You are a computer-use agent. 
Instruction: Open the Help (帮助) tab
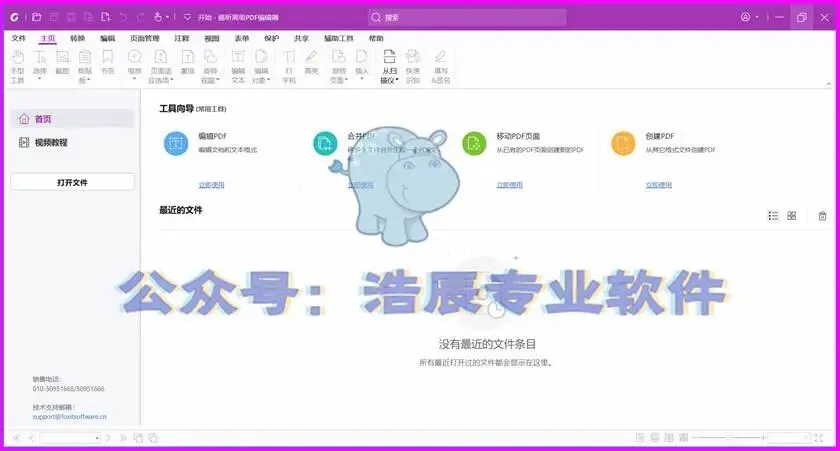click(x=376, y=39)
